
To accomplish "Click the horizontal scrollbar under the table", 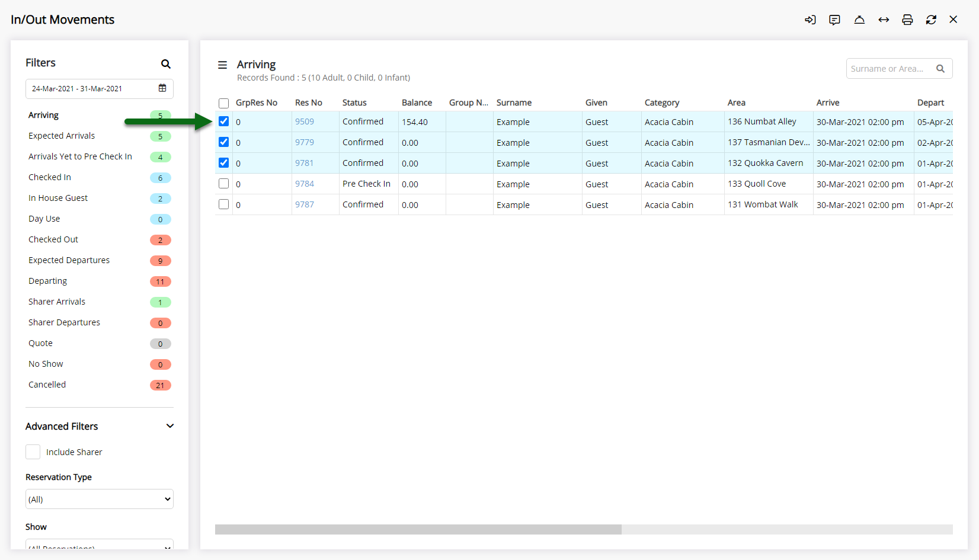I will 418,529.
